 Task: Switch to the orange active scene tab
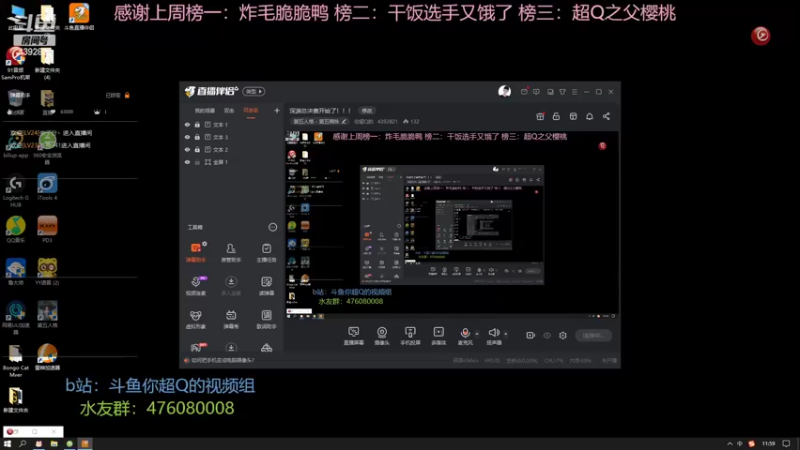point(251,111)
